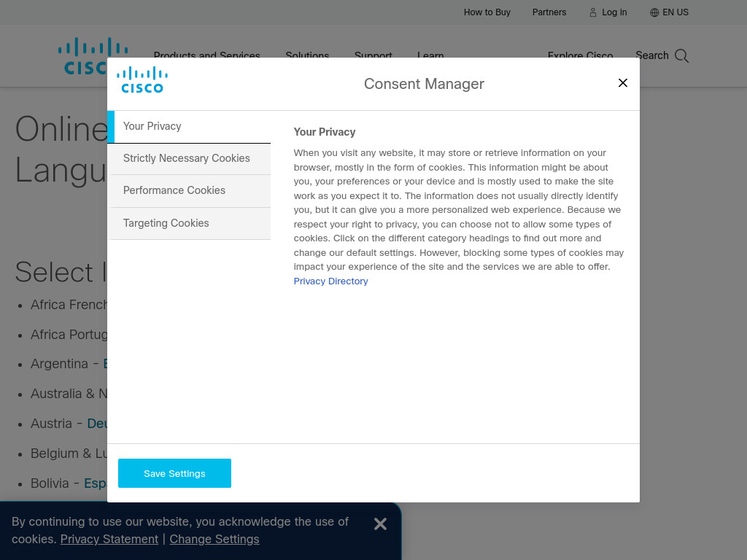Open Products and Services menu
The width and height of the screenshot is (747, 560).
pos(206,54)
